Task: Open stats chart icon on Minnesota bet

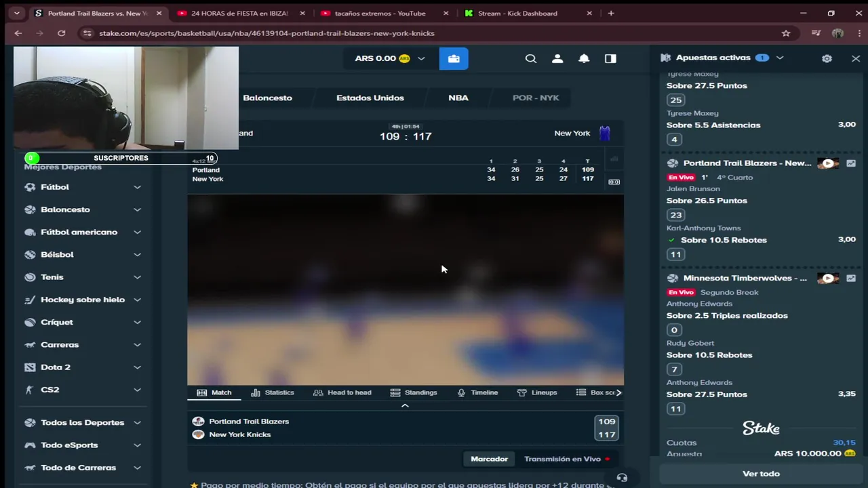Action: click(x=851, y=279)
